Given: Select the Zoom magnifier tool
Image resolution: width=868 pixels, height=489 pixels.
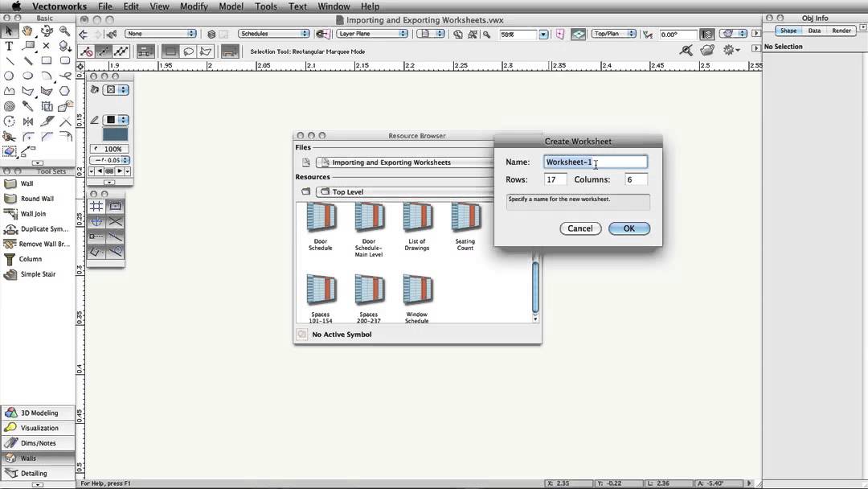Looking at the screenshot, I should [65, 31].
